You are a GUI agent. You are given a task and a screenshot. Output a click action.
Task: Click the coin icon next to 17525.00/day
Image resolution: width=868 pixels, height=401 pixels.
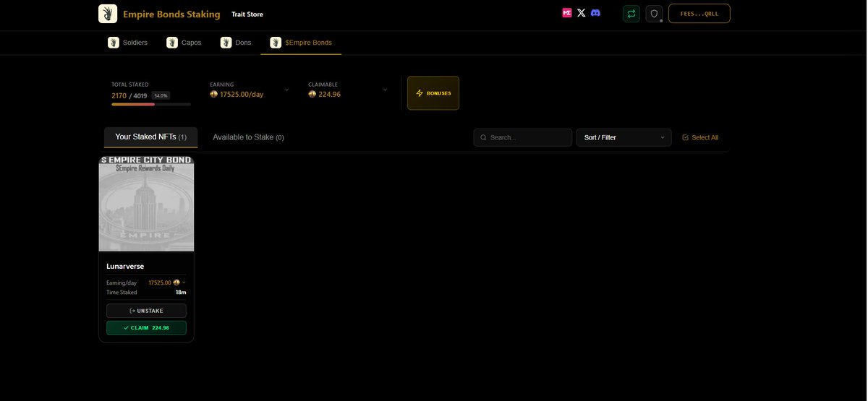pyautogui.click(x=214, y=94)
